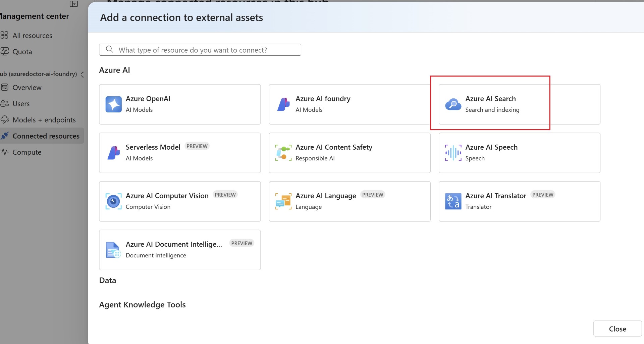Viewport: 644px width, 344px height.
Task: Click the Azure AI Language icon
Action: [283, 201]
